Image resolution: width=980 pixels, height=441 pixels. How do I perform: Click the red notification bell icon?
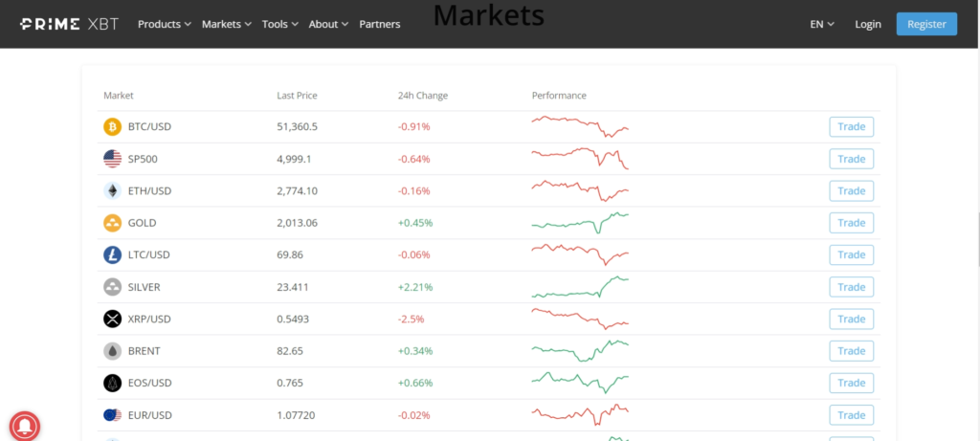(26, 426)
